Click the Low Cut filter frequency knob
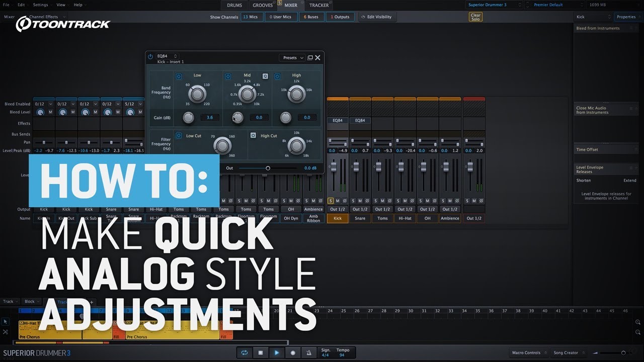The width and height of the screenshot is (644, 362). (x=222, y=146)
